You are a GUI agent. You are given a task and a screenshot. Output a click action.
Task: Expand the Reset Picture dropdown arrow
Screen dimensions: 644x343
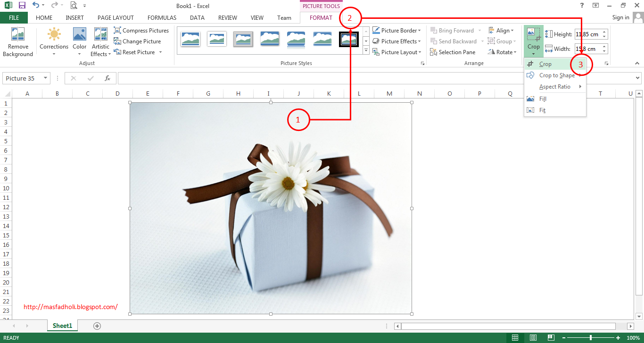tap(160, 52)
